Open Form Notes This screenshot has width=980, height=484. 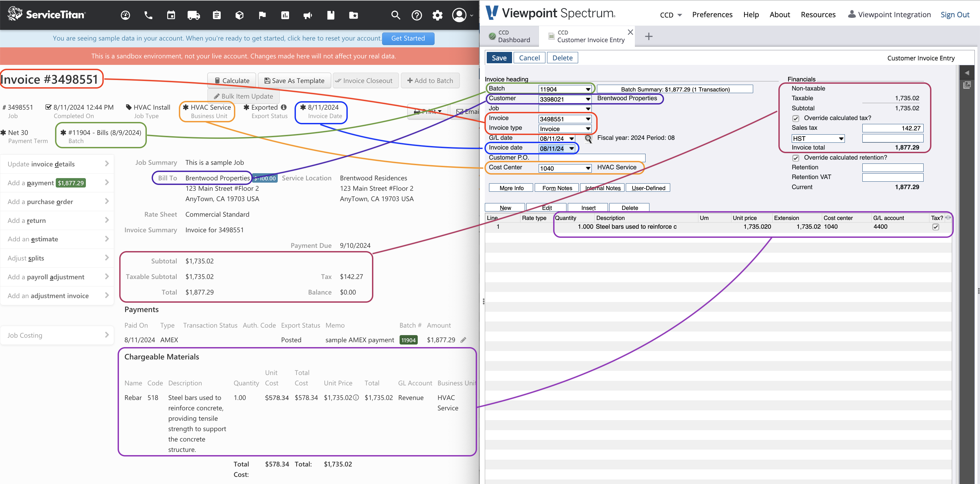(557, 188)
